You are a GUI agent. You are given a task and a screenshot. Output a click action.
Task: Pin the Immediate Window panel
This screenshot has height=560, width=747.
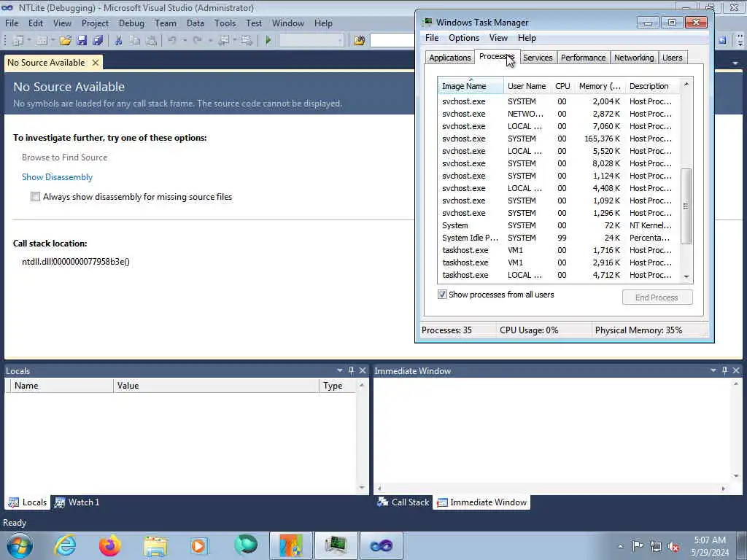tap(724, 370)
